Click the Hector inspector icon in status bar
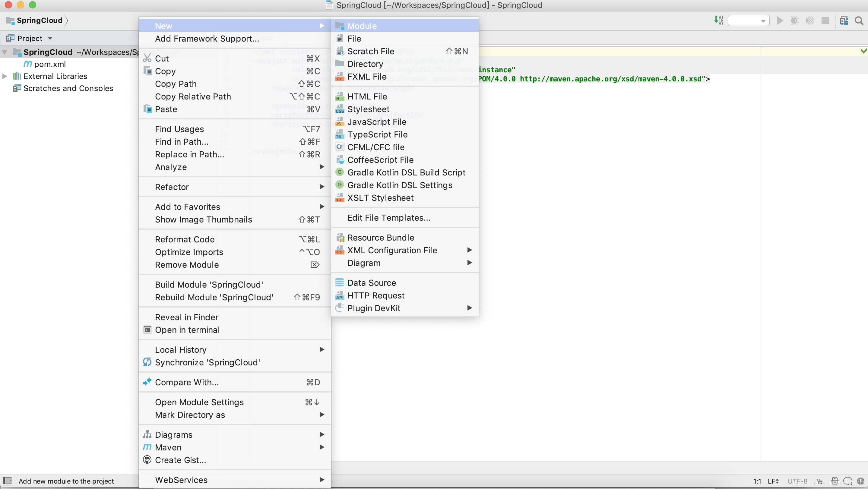The height and width of the screenshot is (489, 868). click(835, 481)
